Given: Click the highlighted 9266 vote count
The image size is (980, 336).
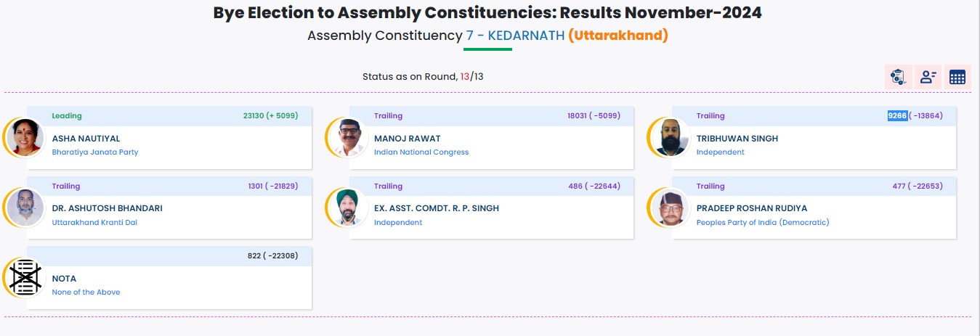Looking at the screenshot, I should click(897, 115).
